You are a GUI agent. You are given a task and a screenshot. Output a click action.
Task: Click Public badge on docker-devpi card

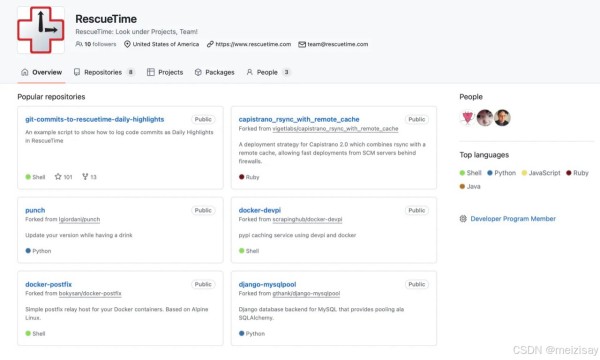417,210
